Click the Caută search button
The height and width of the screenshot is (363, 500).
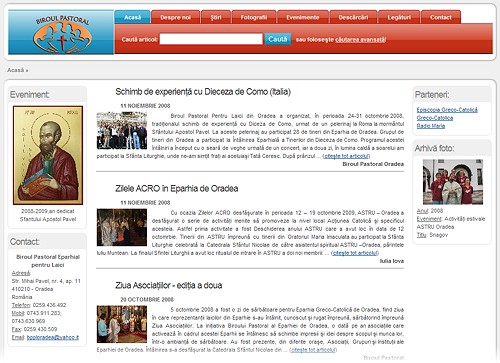pos(278,39)
